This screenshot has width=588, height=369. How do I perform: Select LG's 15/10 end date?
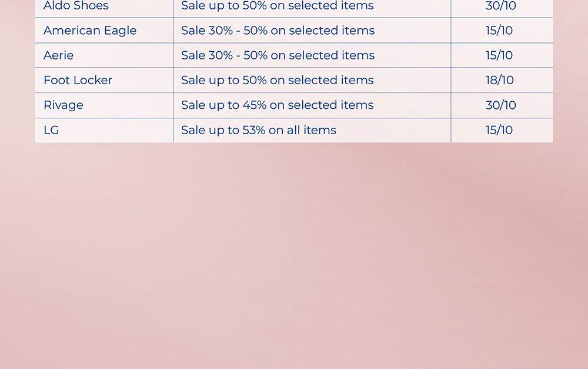tap(499, 130)
